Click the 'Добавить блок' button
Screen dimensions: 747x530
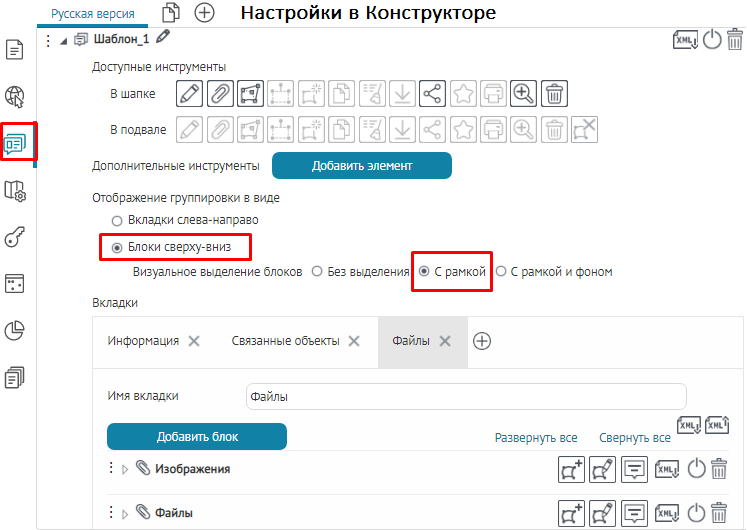pos(197,437)
